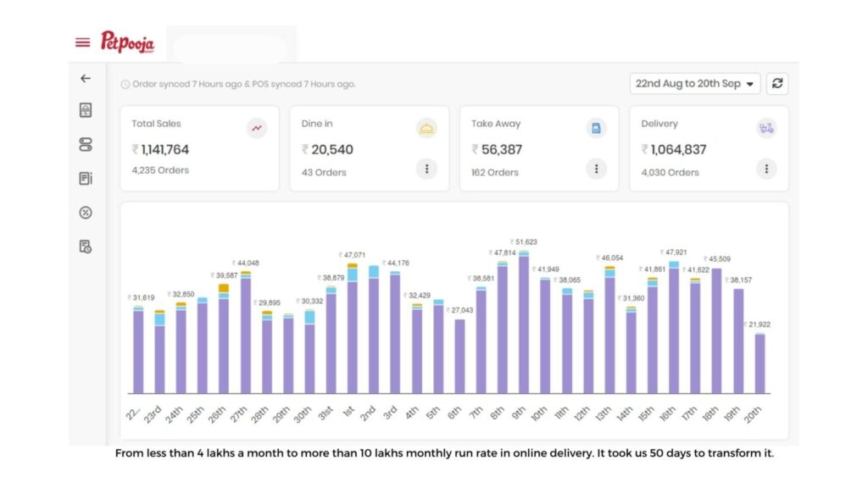This screenshot has height=488, width=868.
Task: Expand the Dine in three-dot options
Action: click(426, 169)
